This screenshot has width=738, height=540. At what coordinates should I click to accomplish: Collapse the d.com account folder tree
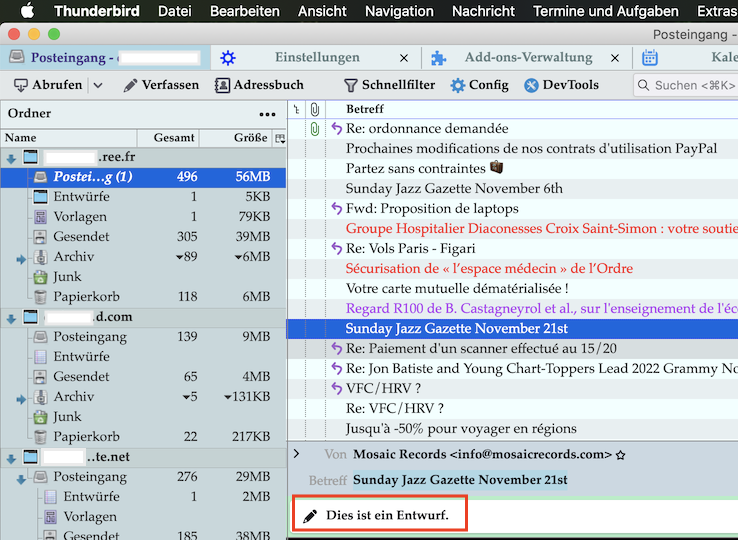click(11, 318)
